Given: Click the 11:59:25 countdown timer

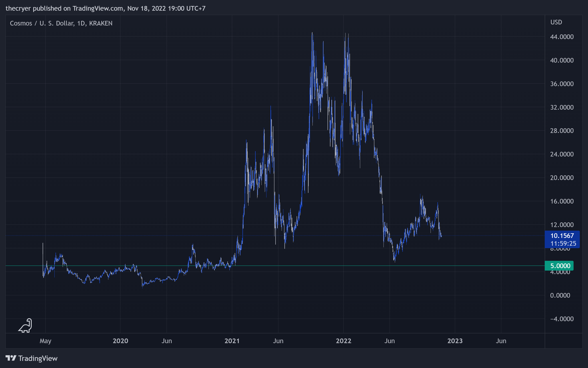Looking at the screenshot, I should [x=563, y=243].
